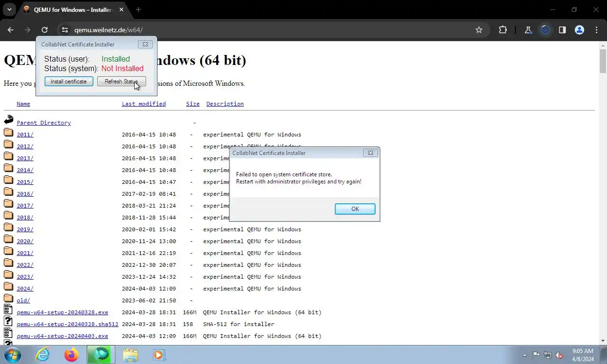Open the 2019/ folder link
This screenshot has width=607, height=364.
point(25,229)
